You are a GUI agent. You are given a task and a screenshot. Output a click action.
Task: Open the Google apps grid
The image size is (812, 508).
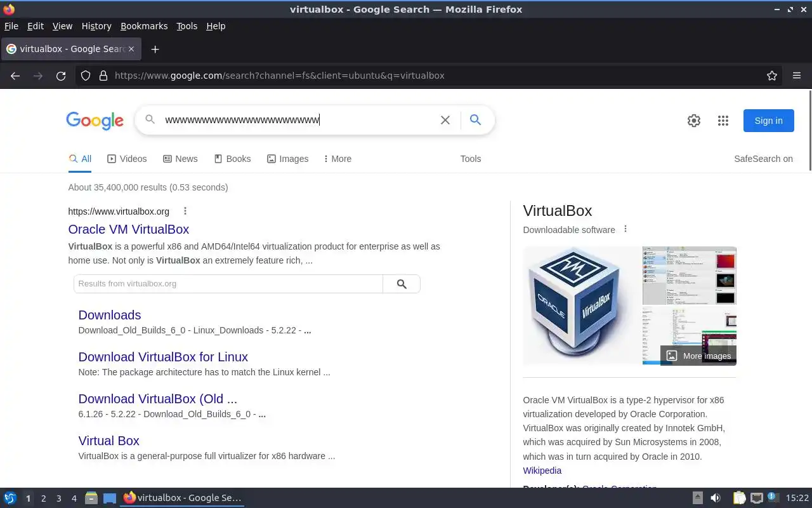tap(723, 121)
